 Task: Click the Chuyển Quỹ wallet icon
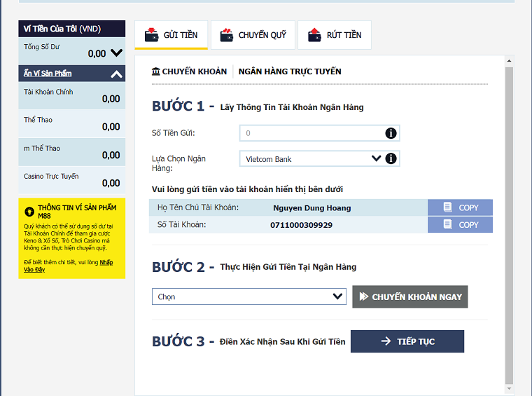click(x=227, y=34)
